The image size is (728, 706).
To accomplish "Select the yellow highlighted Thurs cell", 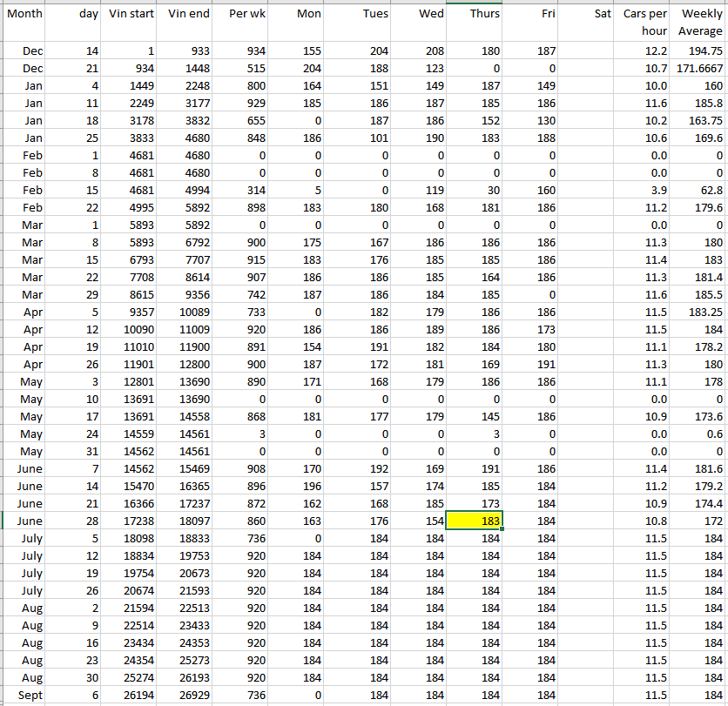I will pyautogui.click(x=475, y=521).
